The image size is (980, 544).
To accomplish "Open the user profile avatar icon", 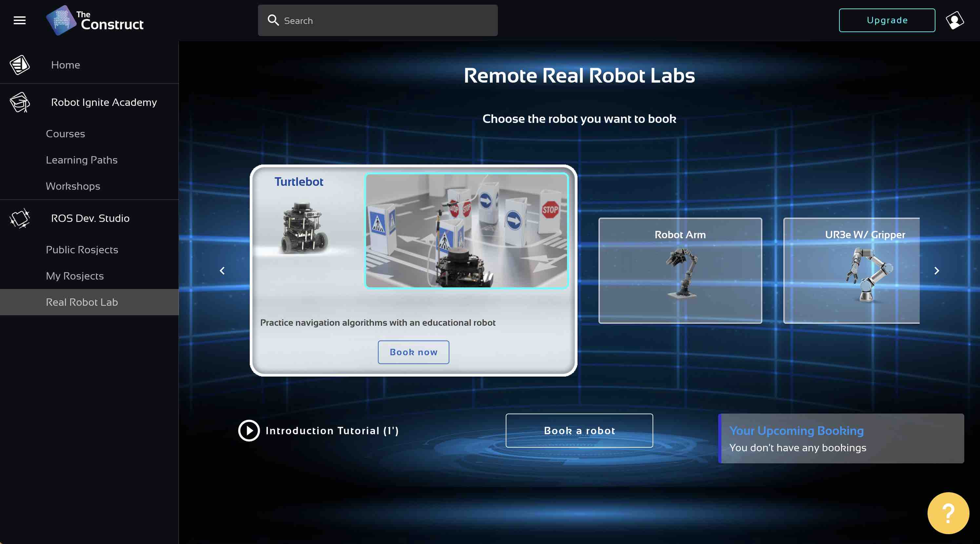I will click(954, 21).
